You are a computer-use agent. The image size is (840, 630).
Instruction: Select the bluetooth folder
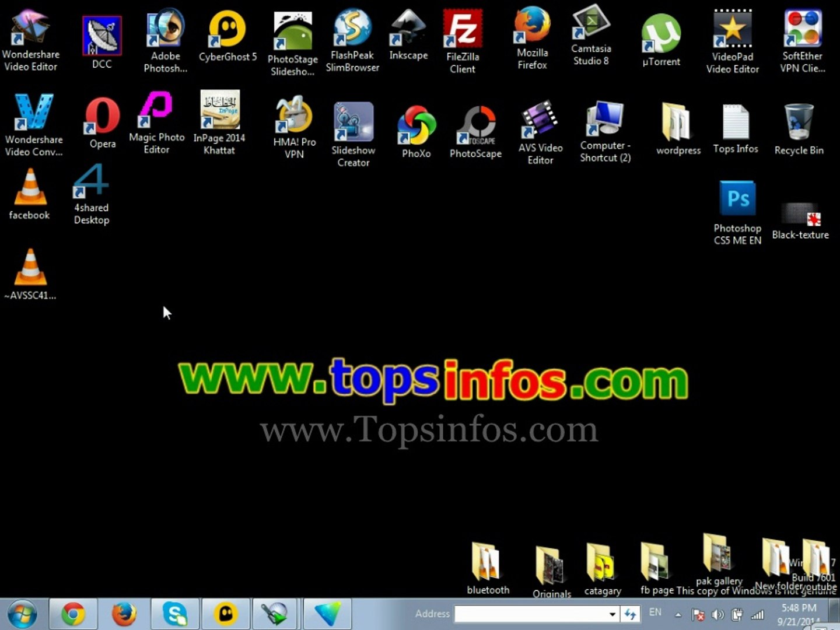pos(488,569)
